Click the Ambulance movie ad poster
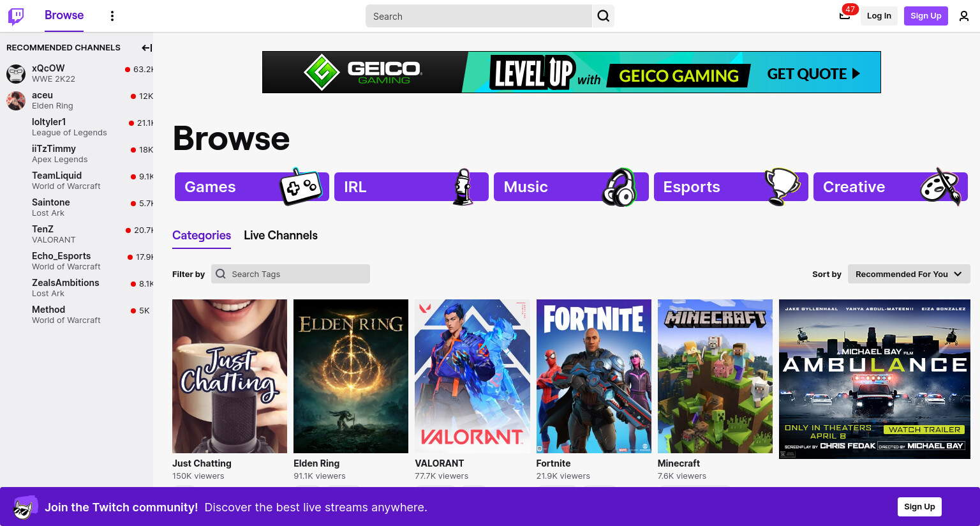 point(875,379)
